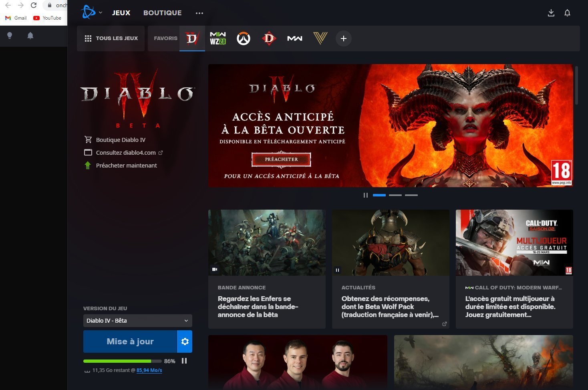Click the PEGI 18 rating badge
The image size is (588, 390).
(x=562, y=173)
